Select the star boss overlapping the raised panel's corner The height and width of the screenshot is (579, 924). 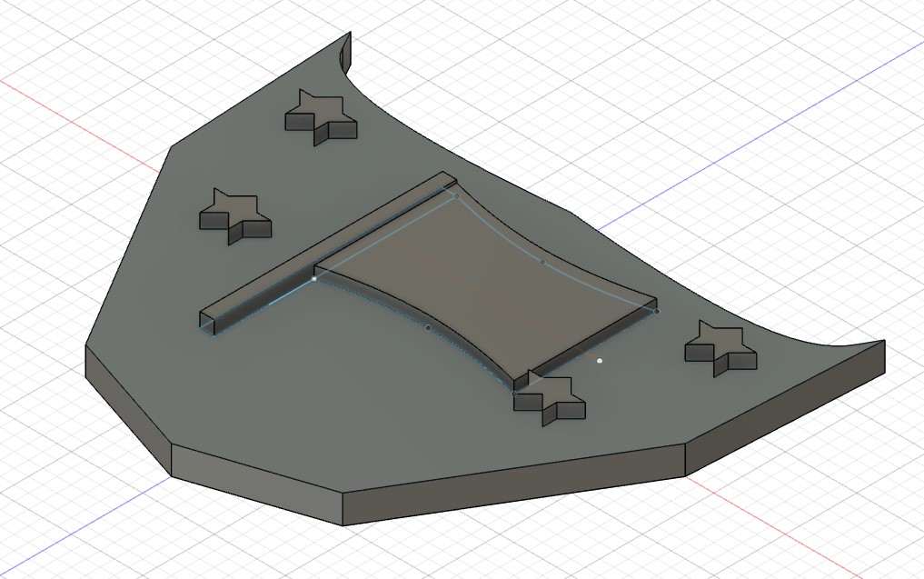click(549, 397)
